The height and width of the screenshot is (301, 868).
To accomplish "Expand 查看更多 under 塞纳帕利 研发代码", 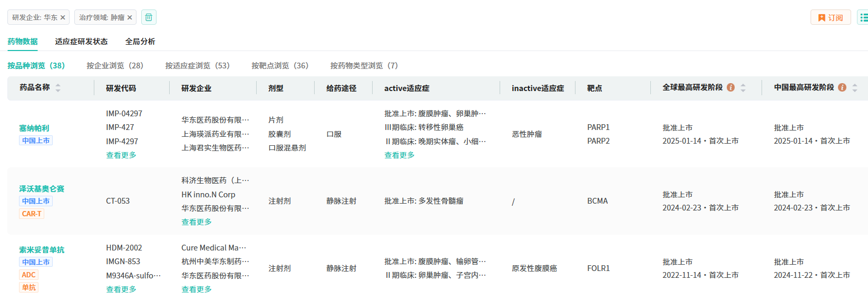I will 121,155.
